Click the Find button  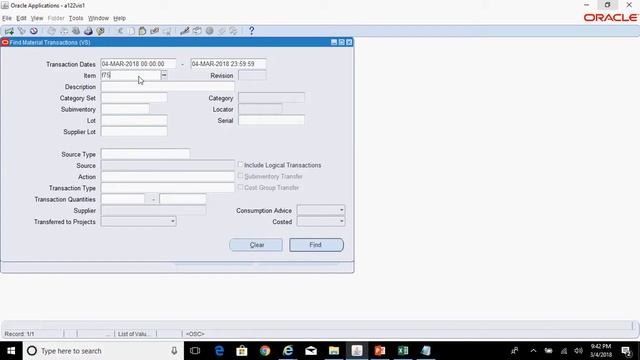316,245
